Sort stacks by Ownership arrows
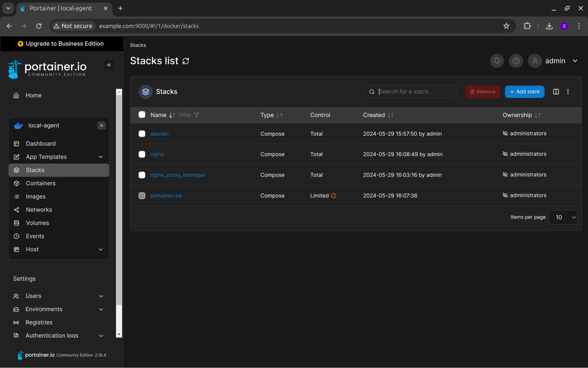This screenshot has width=588, height=368. click(538, 115)
